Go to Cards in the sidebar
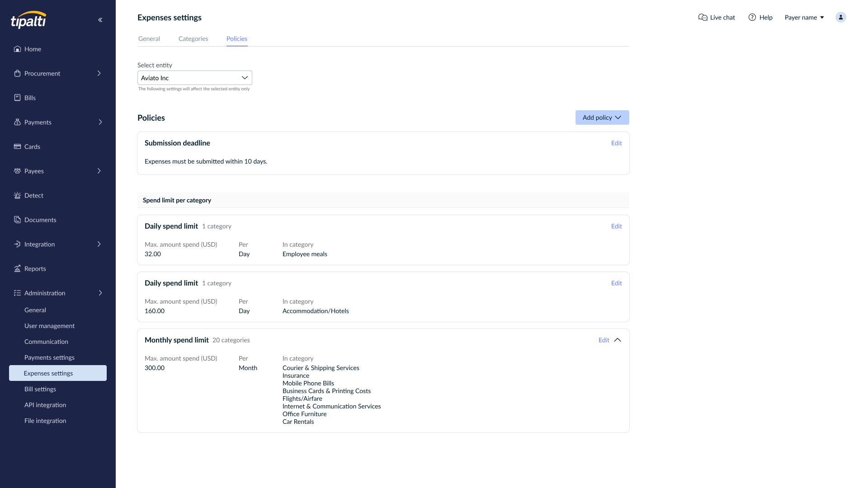868x488 pixels. (32, 146)
